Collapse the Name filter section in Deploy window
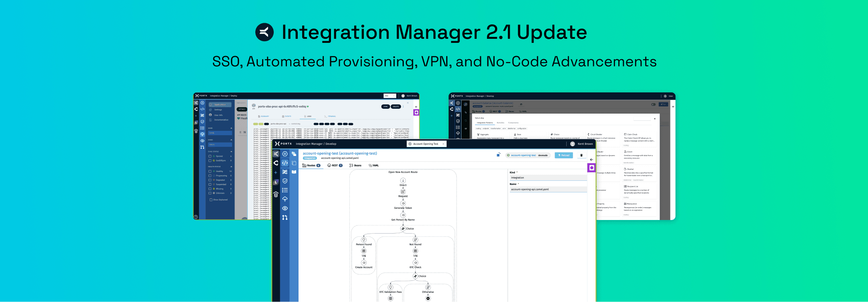Screen dimensions: 868x302 click(x=231, y=128)
